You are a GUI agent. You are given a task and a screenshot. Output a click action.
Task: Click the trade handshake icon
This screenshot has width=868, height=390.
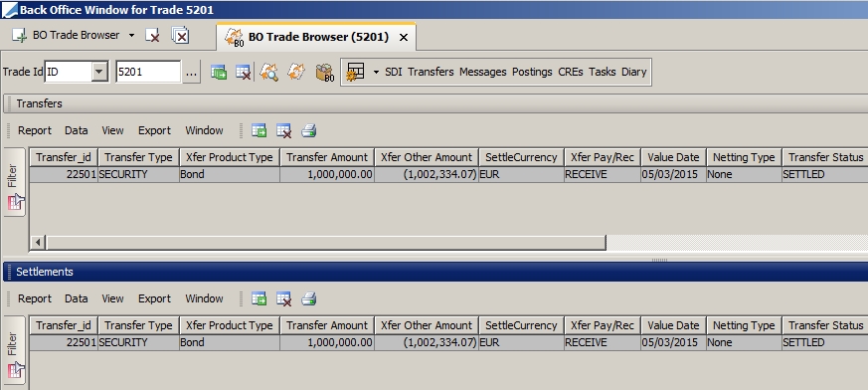pos(296,72)
